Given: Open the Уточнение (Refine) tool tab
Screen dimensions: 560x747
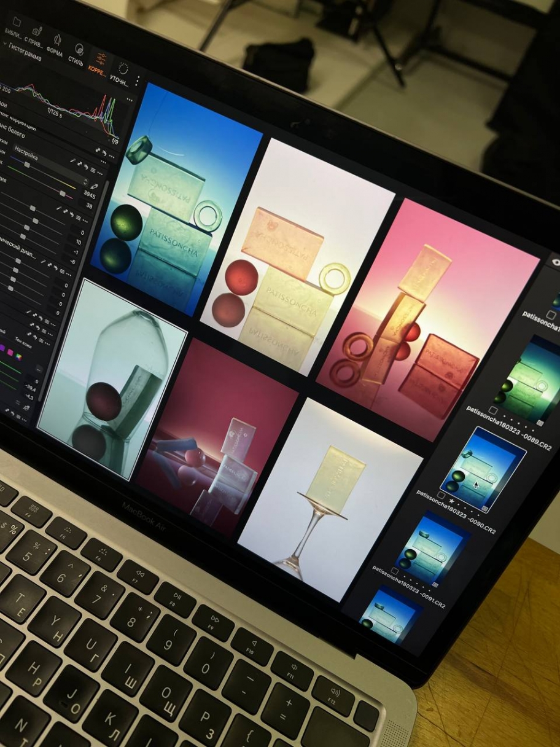Looking at the screenshot, I should pyautogui.click(x=122, y=69).
